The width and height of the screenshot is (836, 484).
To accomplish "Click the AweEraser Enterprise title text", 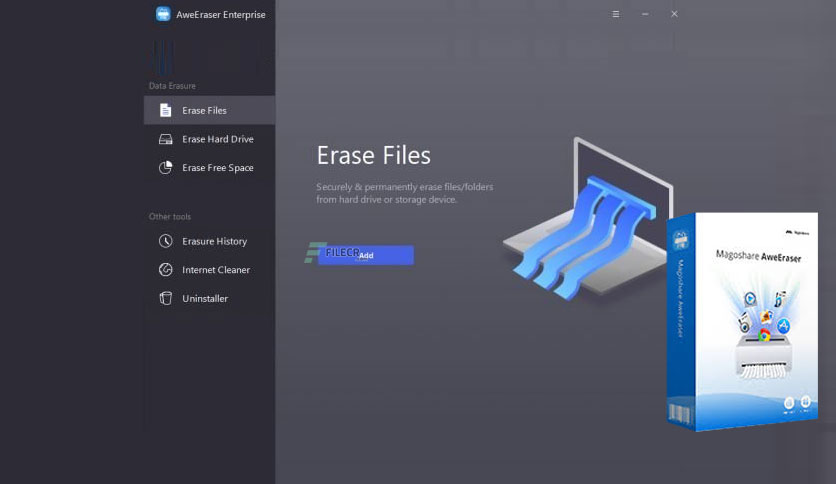I will pos(221,14).
